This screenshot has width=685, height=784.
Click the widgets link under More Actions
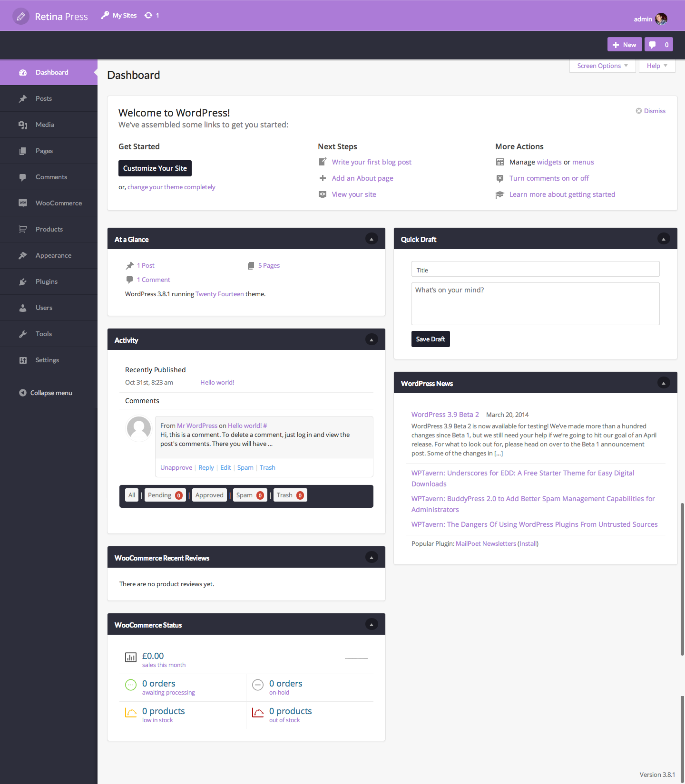[x=549, y=162]
